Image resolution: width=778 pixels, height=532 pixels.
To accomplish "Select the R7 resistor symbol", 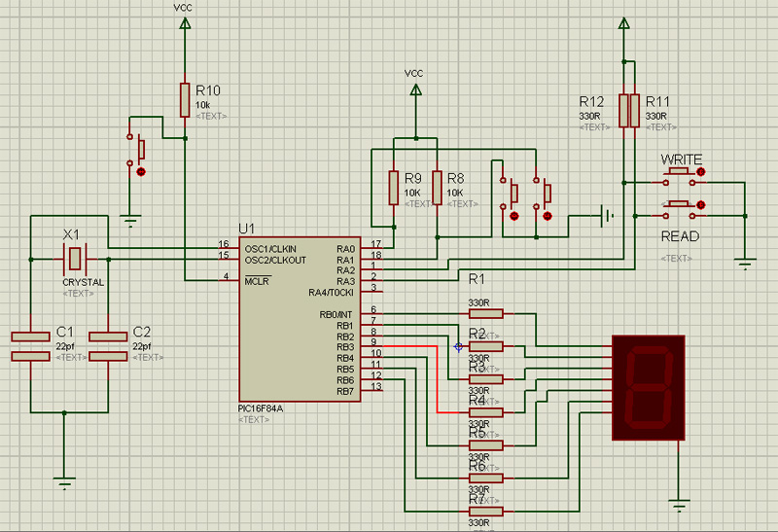I will tap(485, 511).
